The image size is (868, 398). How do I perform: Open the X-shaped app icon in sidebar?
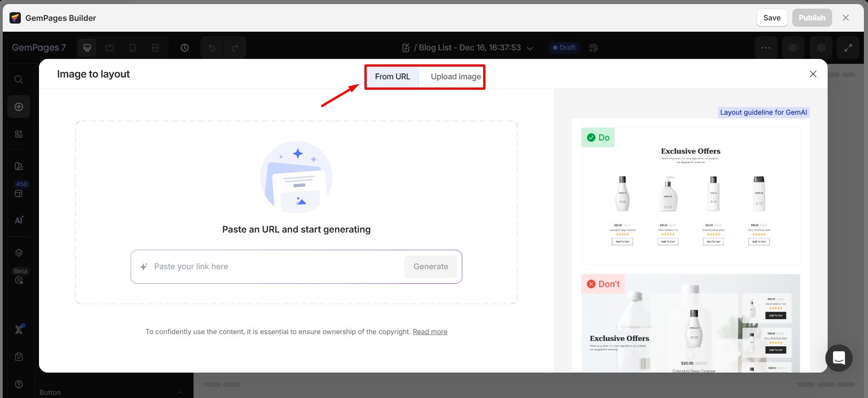(x=19, y=329)
